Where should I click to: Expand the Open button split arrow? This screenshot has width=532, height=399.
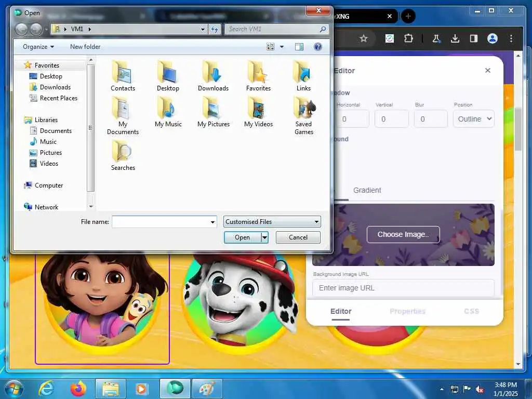click(264, 237)
